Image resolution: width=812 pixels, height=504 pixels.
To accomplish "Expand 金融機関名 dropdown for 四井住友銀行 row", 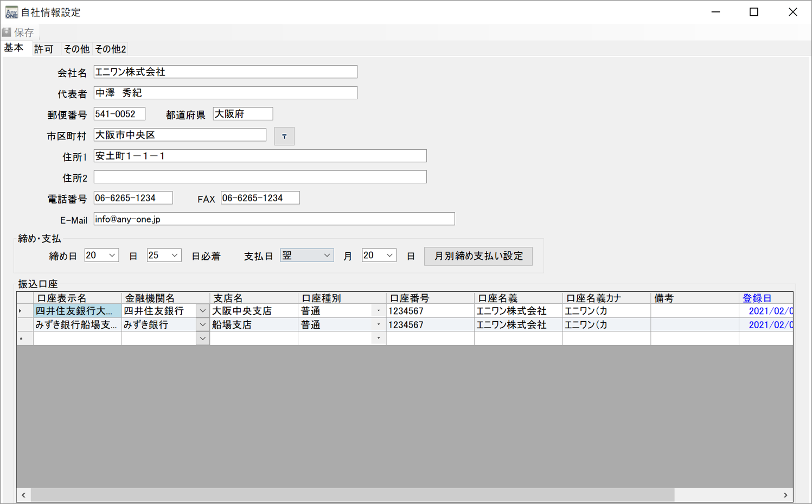I will point(202,311).
